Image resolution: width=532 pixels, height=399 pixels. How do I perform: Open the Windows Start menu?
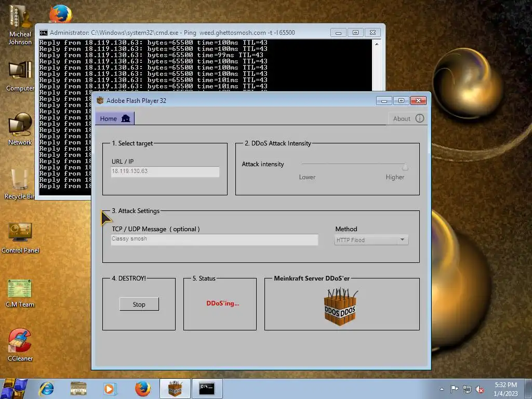14,389
